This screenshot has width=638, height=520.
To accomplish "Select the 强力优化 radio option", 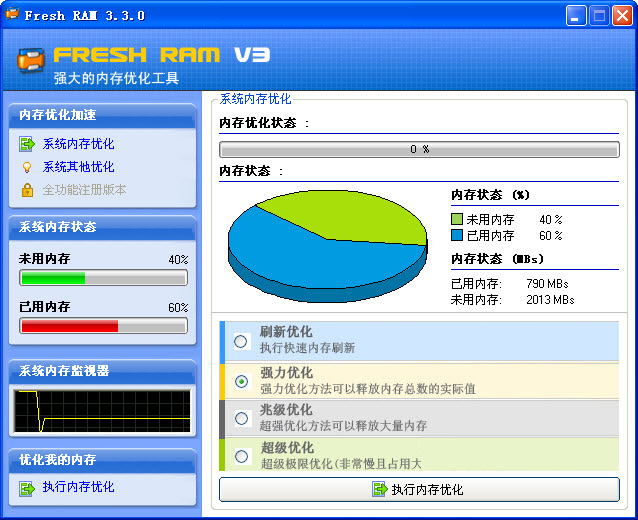I will point(241,381).
